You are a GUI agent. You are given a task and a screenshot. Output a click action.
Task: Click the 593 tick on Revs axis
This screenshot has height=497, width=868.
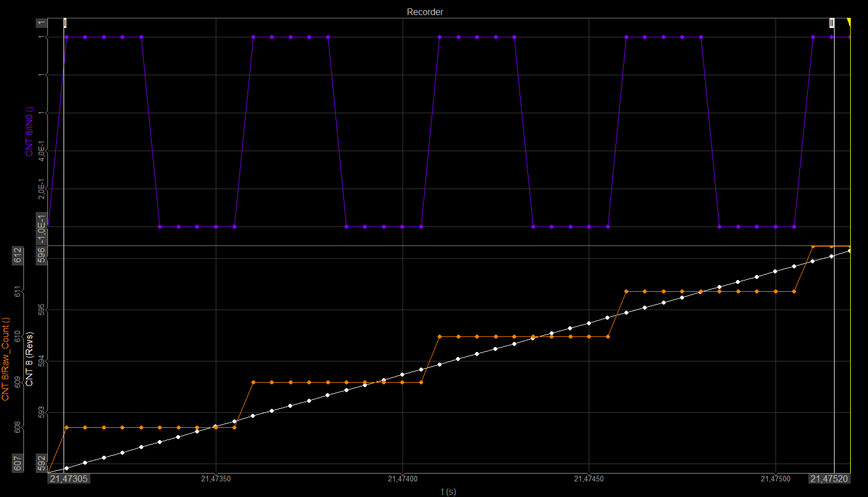(x=41, y=412)
